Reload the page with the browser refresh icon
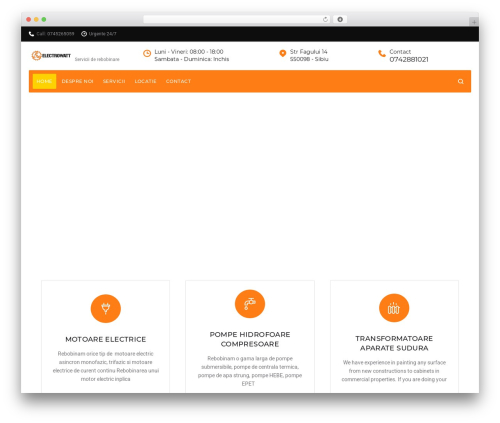The width and height of the screenshot is (500, 423). 325,19
